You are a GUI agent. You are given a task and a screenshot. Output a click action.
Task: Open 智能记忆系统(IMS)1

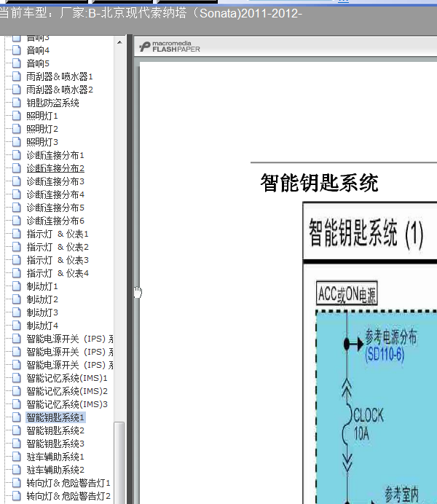point(67,378)
